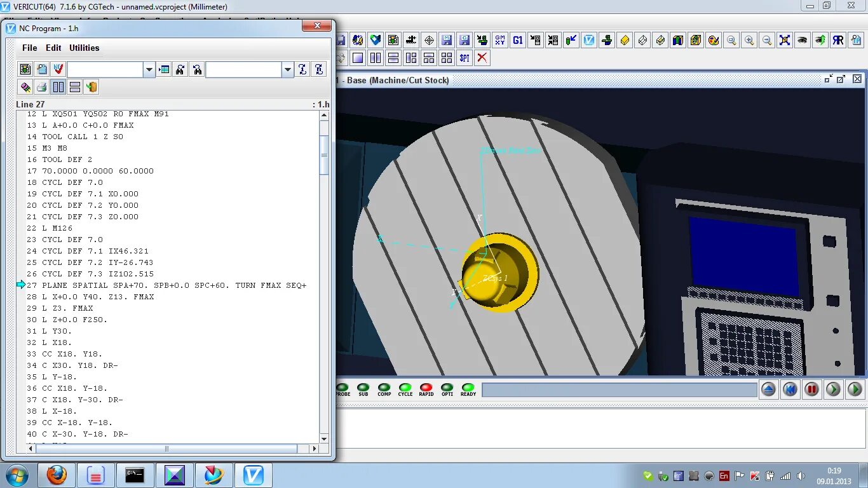Screen dimensions: 868x488
Task: Click the first combo box text field
Action: 105,70
